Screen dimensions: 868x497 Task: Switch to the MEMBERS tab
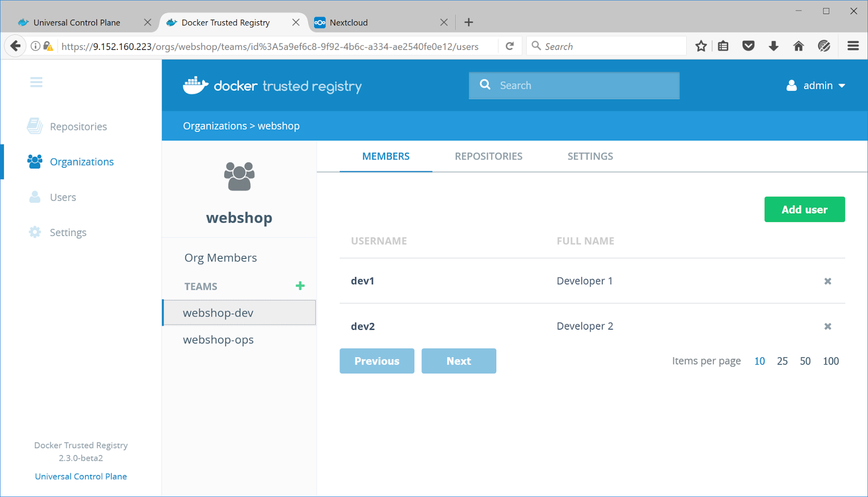pos(386,156)
